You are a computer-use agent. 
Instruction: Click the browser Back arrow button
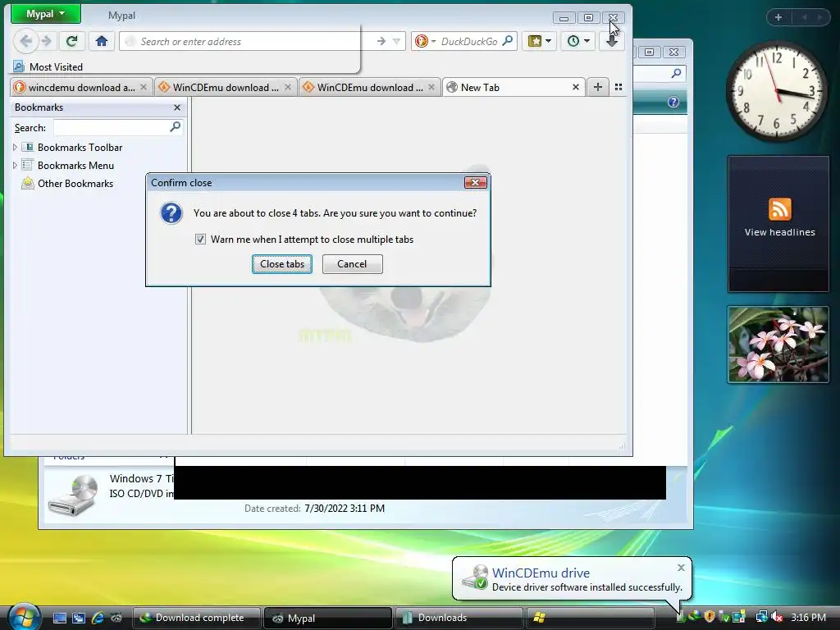click(x=25, y=41)
